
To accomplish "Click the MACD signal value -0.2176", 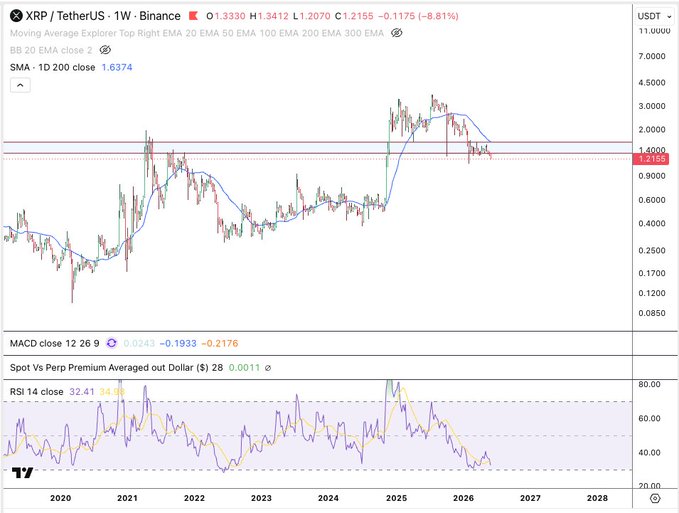I will point(220,344).
